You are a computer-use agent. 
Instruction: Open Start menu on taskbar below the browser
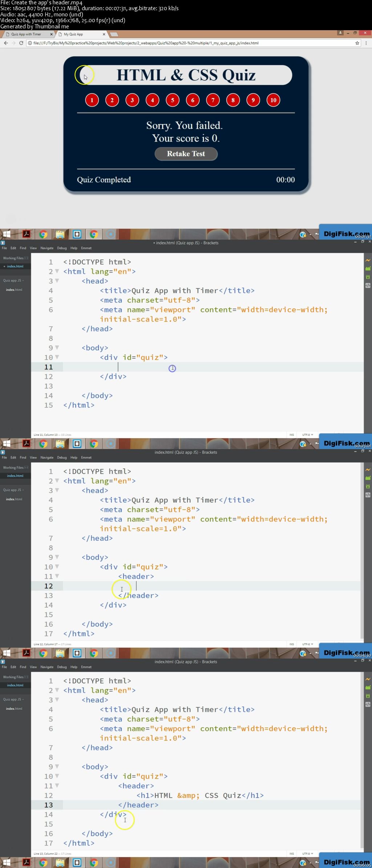[7, 234]
